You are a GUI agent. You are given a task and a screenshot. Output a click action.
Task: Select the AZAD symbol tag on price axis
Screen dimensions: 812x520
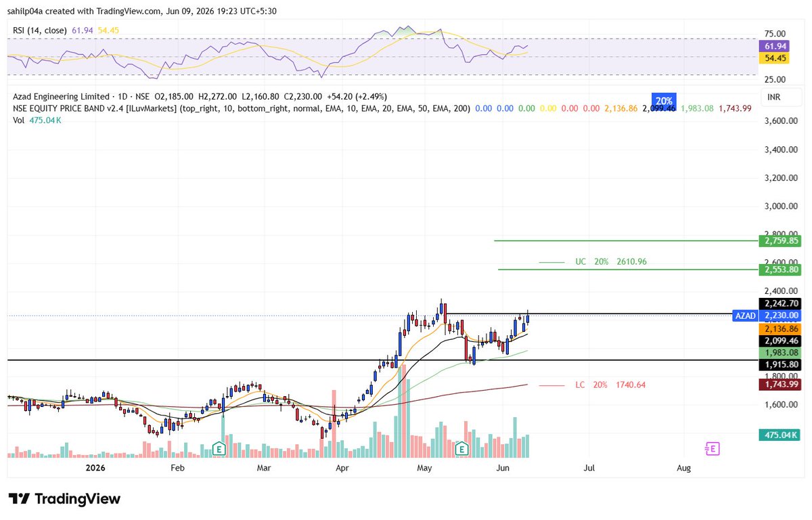tap(744, 316)
